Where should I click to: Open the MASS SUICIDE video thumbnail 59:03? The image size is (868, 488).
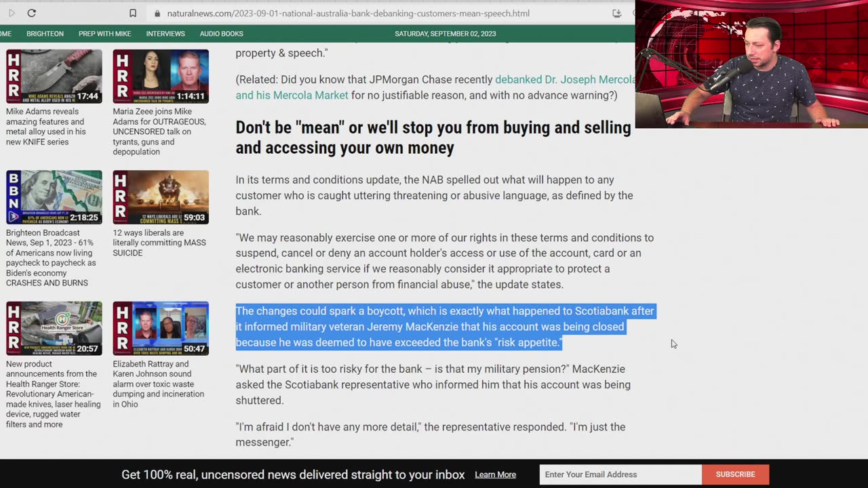pos(161,197)
